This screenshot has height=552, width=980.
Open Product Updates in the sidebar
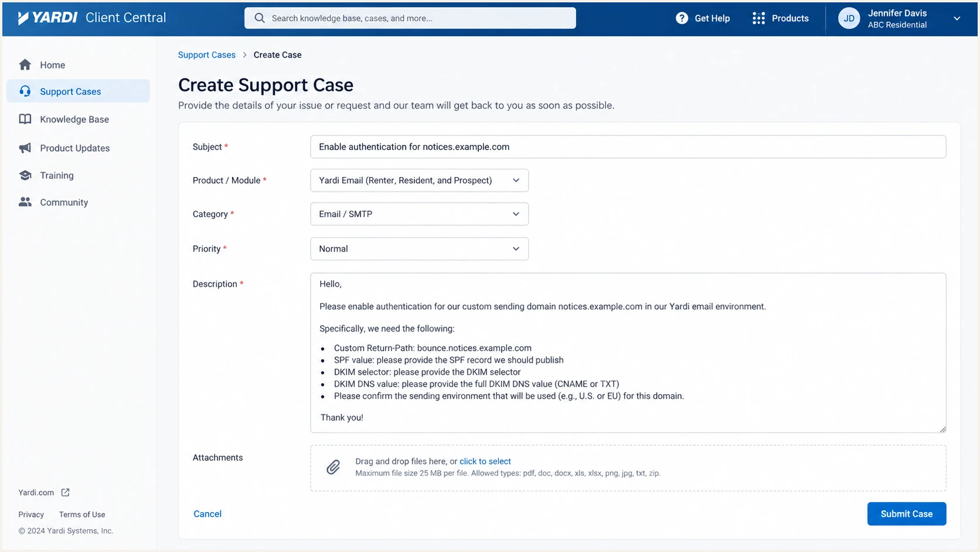point(78,148)
